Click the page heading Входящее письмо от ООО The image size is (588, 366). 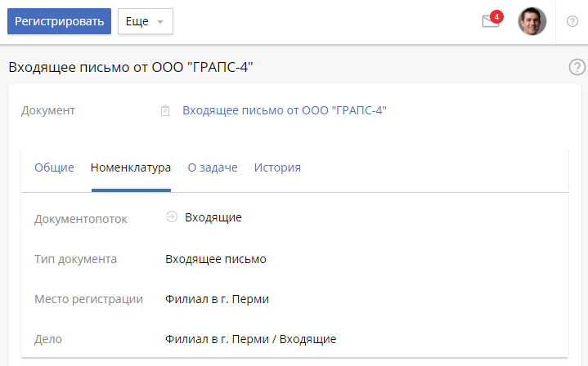(x=131, y=67)
